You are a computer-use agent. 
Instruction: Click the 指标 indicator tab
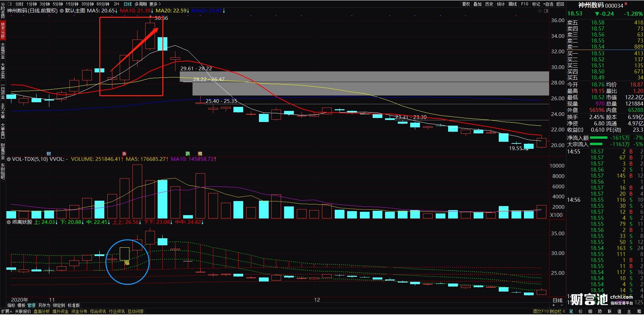point(11,306)
